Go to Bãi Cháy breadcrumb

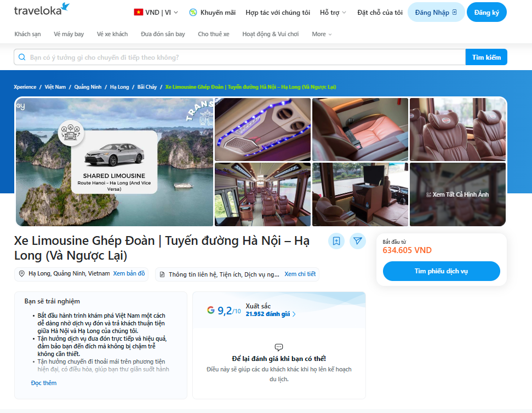point(147,87)
